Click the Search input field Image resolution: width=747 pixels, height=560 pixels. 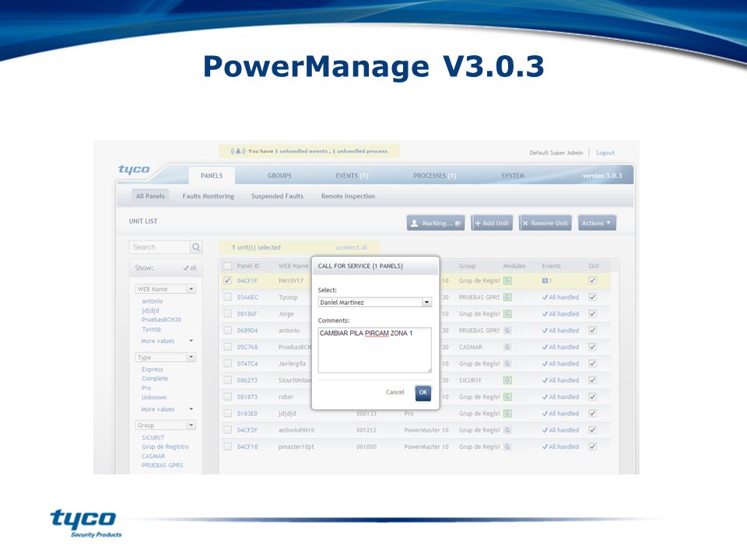click(x=160, y=247)
